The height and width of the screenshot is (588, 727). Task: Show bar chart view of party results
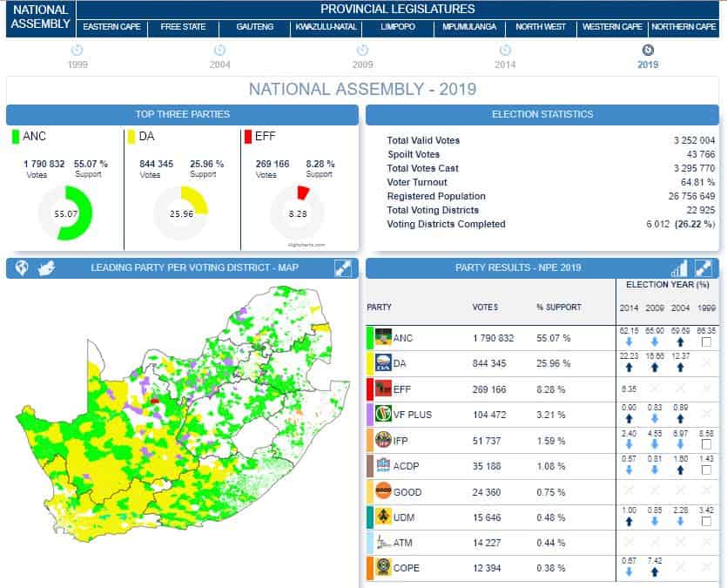pos(679,268)
